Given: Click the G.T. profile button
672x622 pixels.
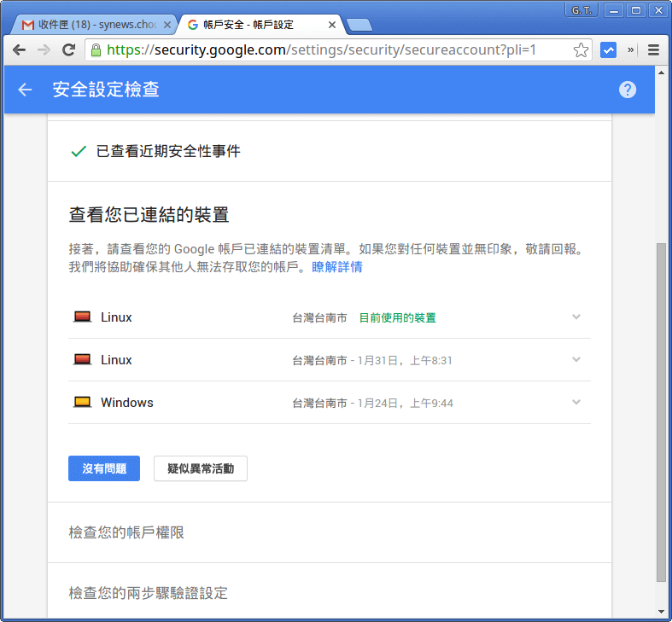Looking at the screenshot, I should click(x=581, y=10).
